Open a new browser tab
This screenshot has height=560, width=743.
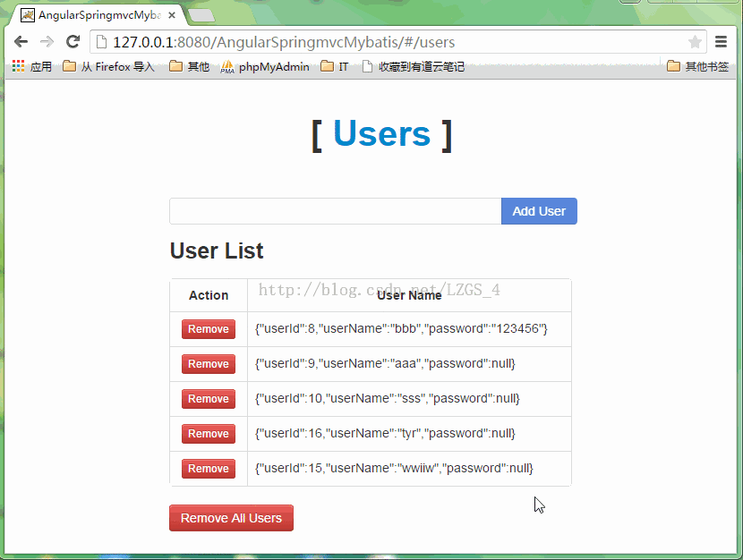click(x=201, y=15)
